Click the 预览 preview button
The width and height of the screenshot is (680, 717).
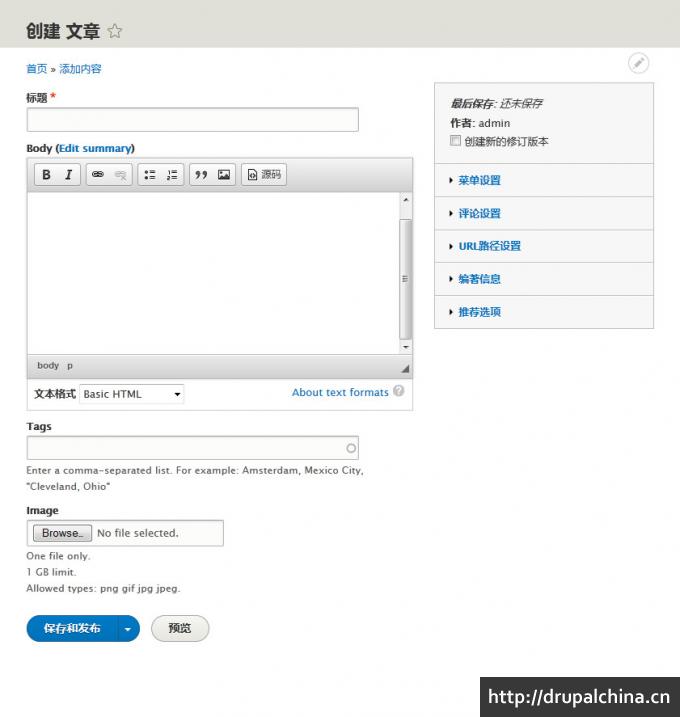point(180,629)
